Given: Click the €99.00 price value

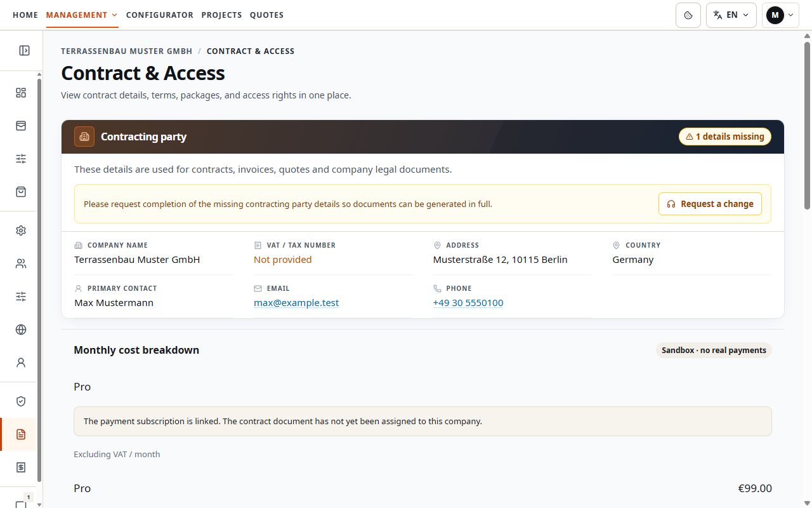Looking at the screenshot, I should tap(755, 488).
